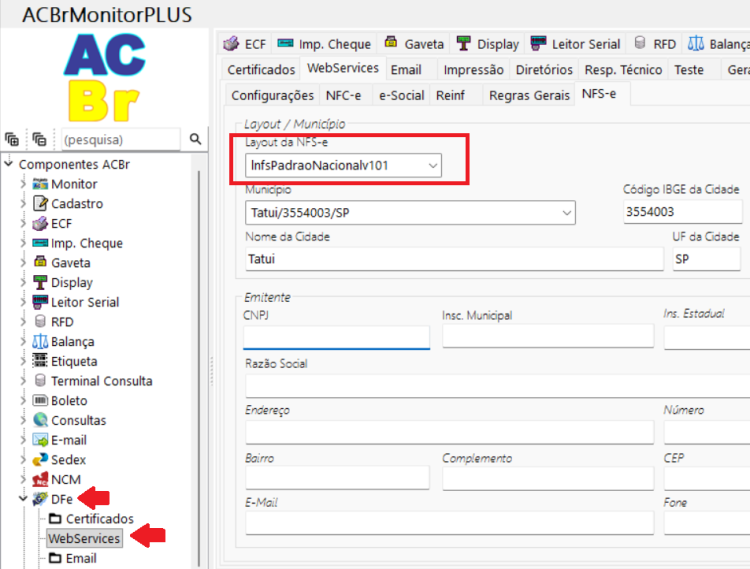Click the Gaveta drawer tab icon

point(391,42)
